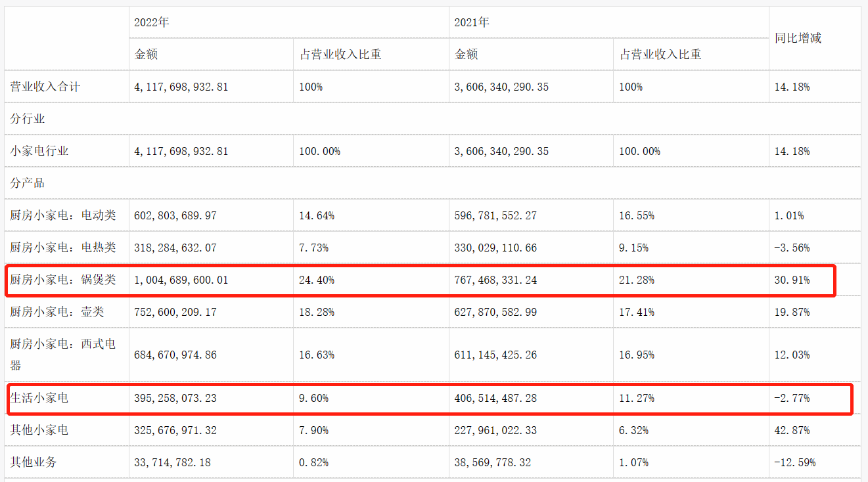Select the 其他业务 row label
This screenshot has height=482, width=868.
[x=34, y=462]
